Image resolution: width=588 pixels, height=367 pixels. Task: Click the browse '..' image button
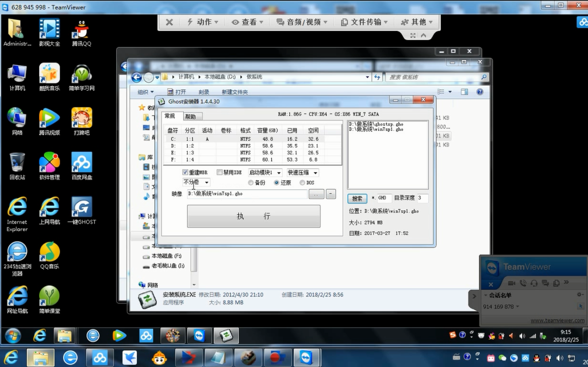(316, 194)
